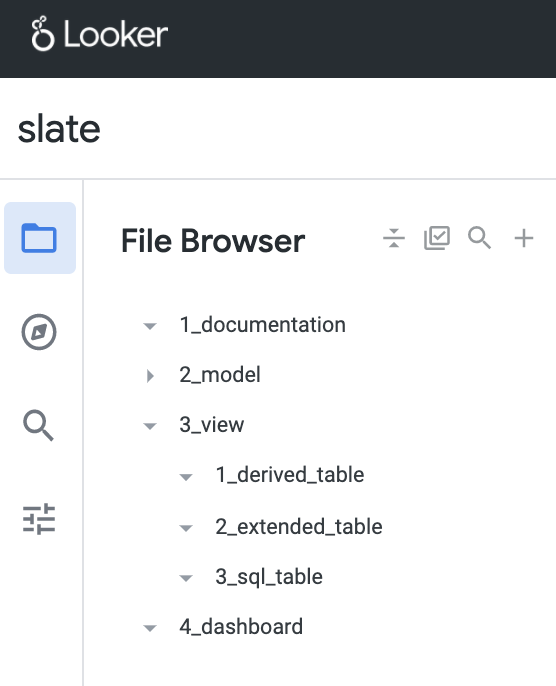Collapse all folders in File Browser

click(394, 238)
